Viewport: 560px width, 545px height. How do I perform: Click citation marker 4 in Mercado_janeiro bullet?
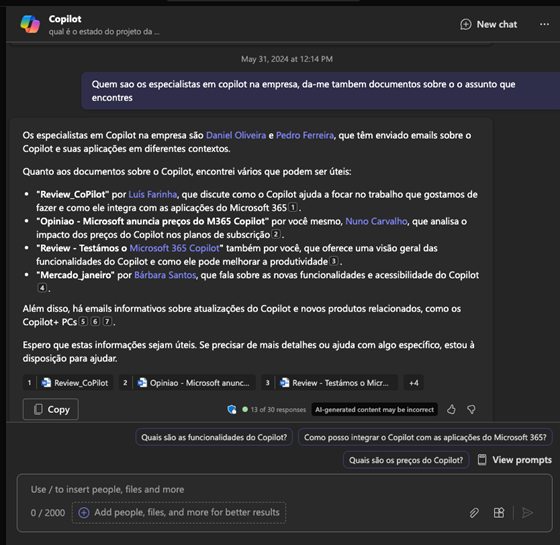tap(42, 288)
